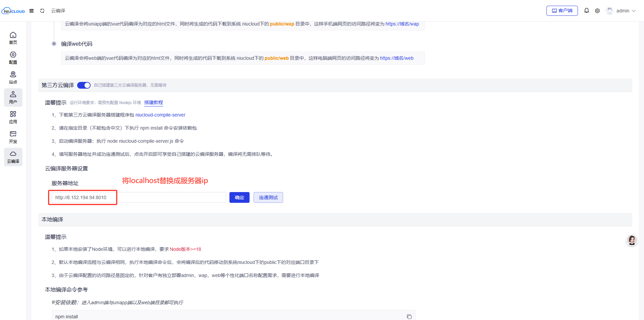Click the refresh page icon

(42, 11)
